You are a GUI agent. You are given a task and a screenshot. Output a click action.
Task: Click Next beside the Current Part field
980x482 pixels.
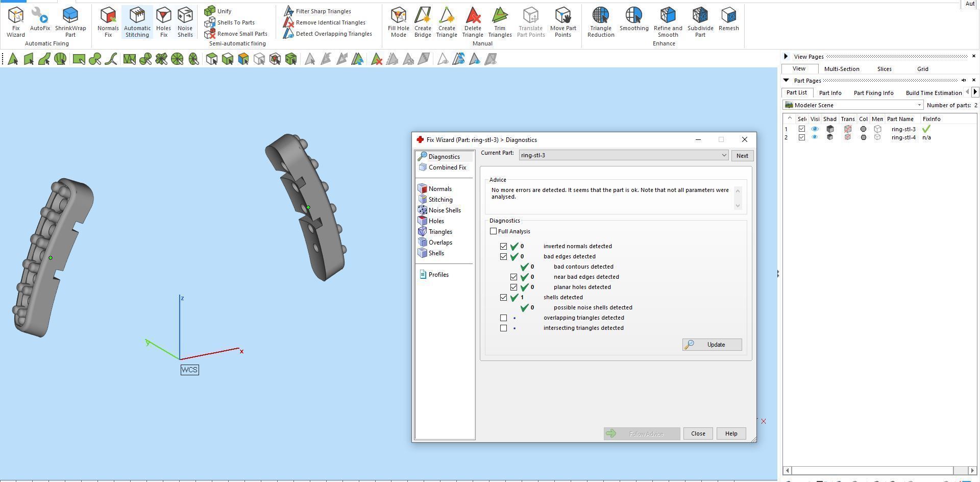coord(742,156)
